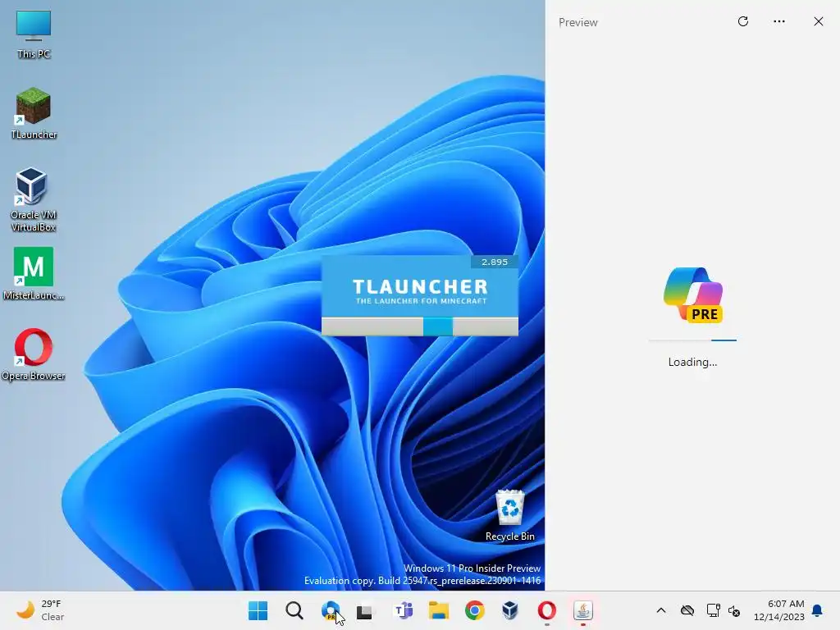
Task: Open the This PC desktop icon
Action: pos(33,34)
